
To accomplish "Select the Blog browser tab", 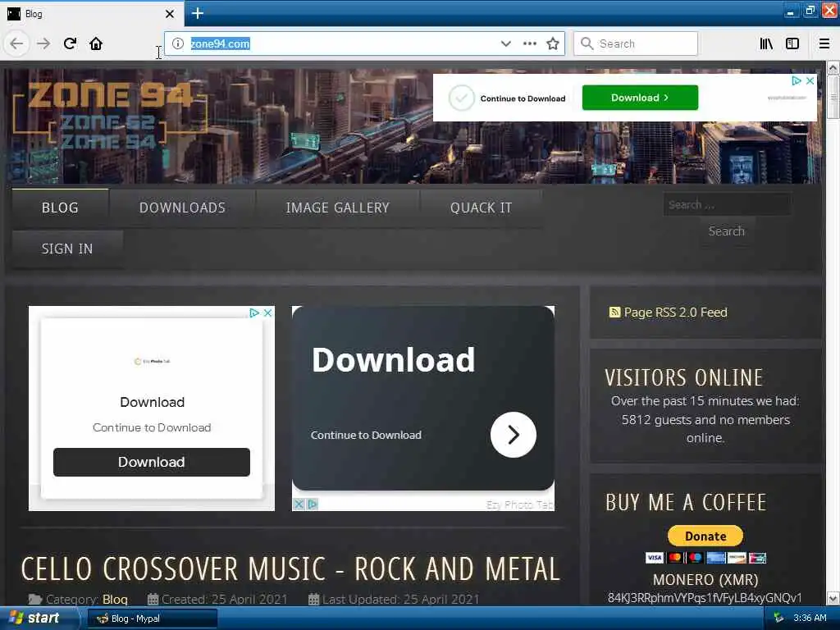I will pos(92,14).
